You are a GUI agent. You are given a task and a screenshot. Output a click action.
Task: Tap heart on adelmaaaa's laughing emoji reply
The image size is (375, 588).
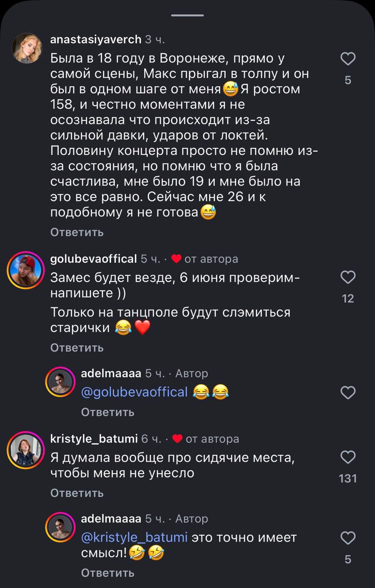click(348, 393)
